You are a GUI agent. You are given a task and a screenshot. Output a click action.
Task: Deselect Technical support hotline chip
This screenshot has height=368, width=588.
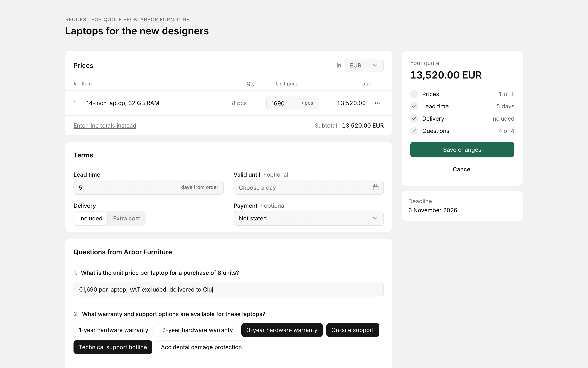click(113, 347)
